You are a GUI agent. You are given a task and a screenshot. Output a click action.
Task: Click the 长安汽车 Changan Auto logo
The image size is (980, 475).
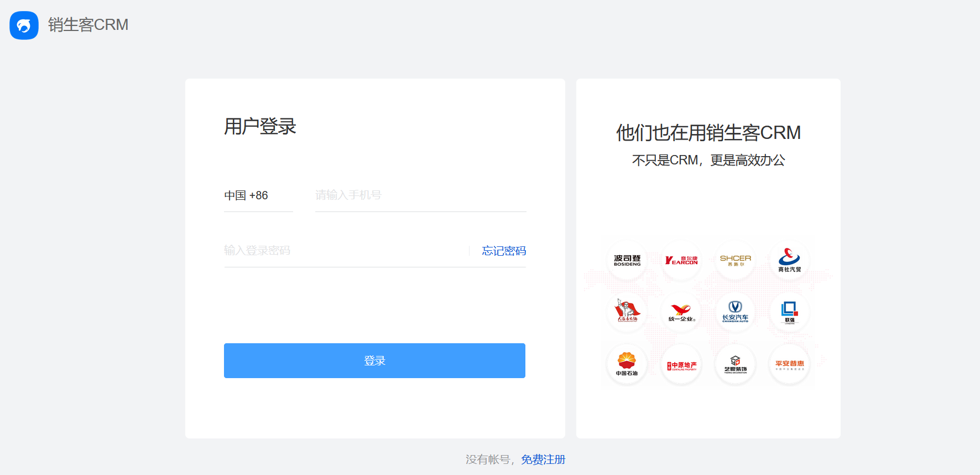(736, 312)
